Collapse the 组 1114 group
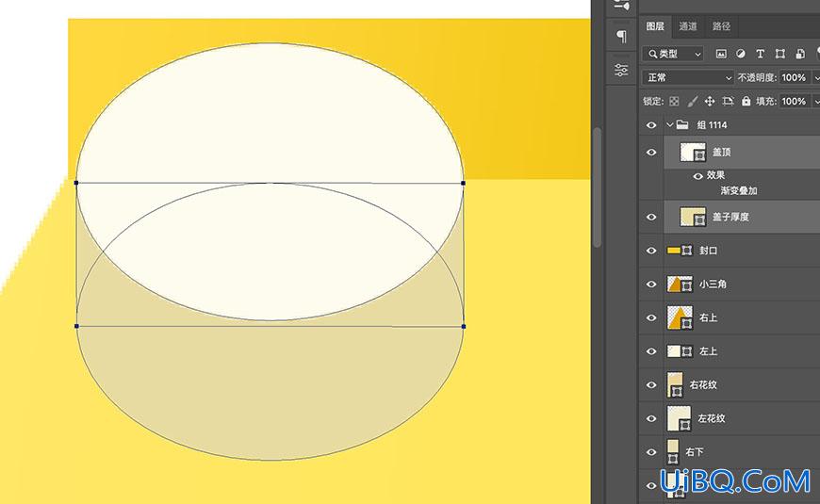The image size is (820, 504). (669, 124)
